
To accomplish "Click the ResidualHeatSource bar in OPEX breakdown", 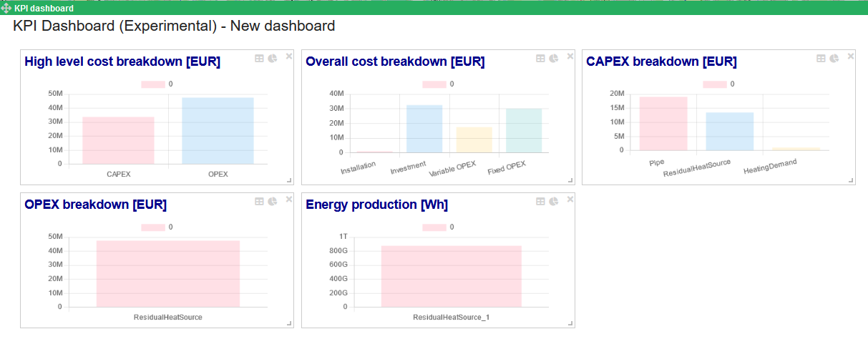I will (x=168, y=274).
